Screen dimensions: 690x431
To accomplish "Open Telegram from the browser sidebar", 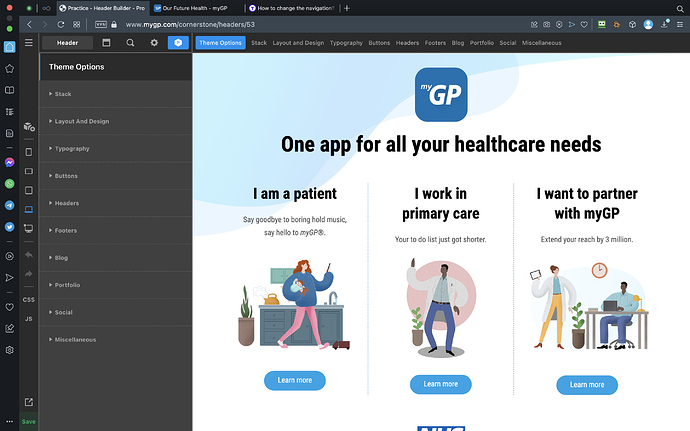I will tap(9, 205).
